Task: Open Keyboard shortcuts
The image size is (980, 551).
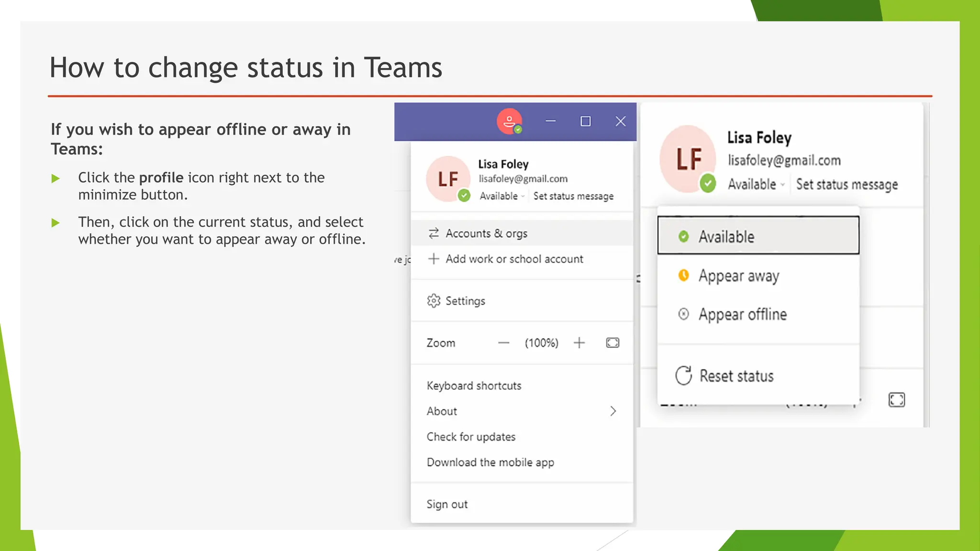Action: (x=522, y=386)
